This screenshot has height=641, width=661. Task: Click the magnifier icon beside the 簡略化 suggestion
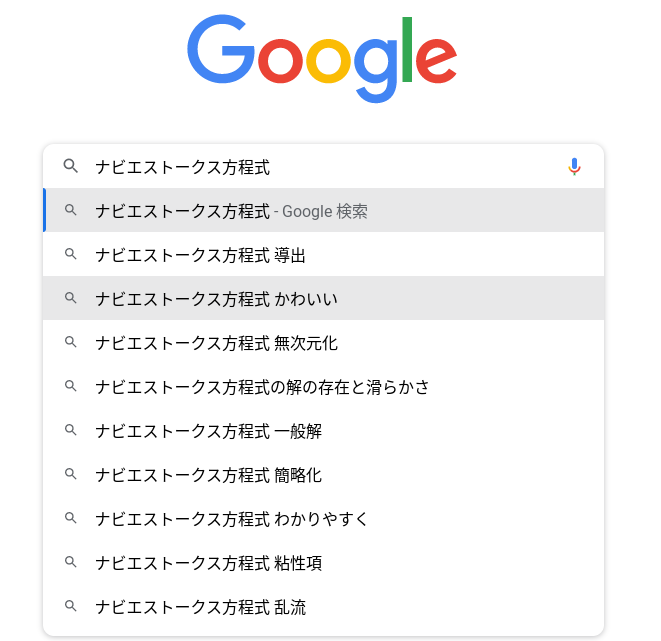coord(70,475)
